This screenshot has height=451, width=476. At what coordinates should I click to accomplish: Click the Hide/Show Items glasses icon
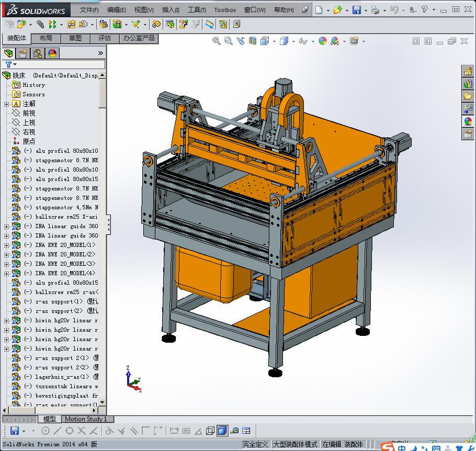pyautogui.click(x=303, y=41)
